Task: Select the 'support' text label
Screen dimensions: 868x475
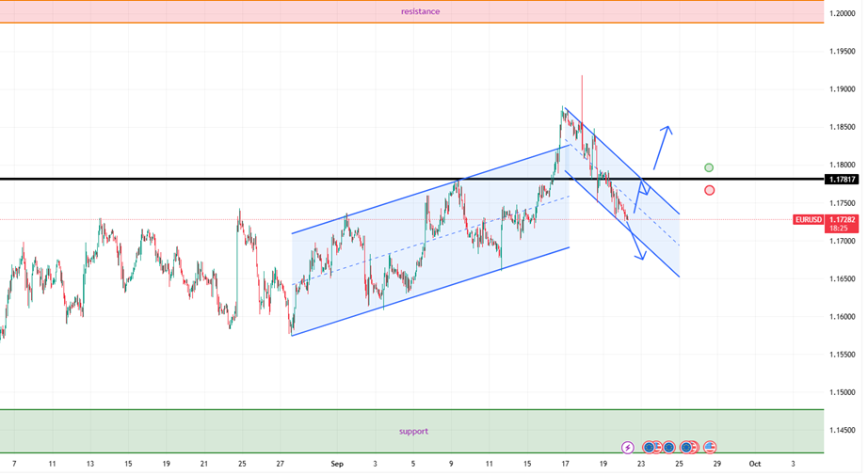Action: 413,432
